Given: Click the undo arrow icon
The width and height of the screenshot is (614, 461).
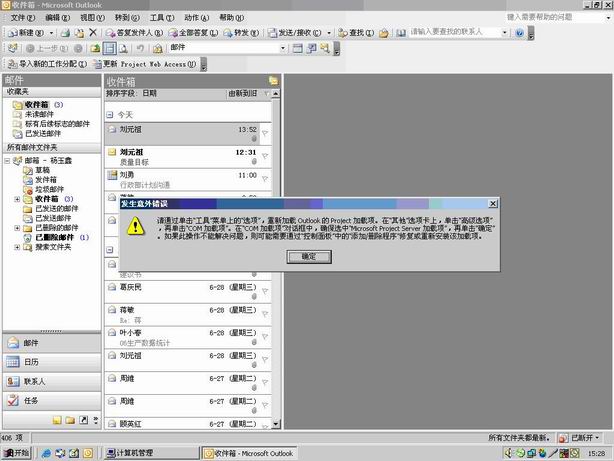Looking at the screenshot, I should point(140,49).
